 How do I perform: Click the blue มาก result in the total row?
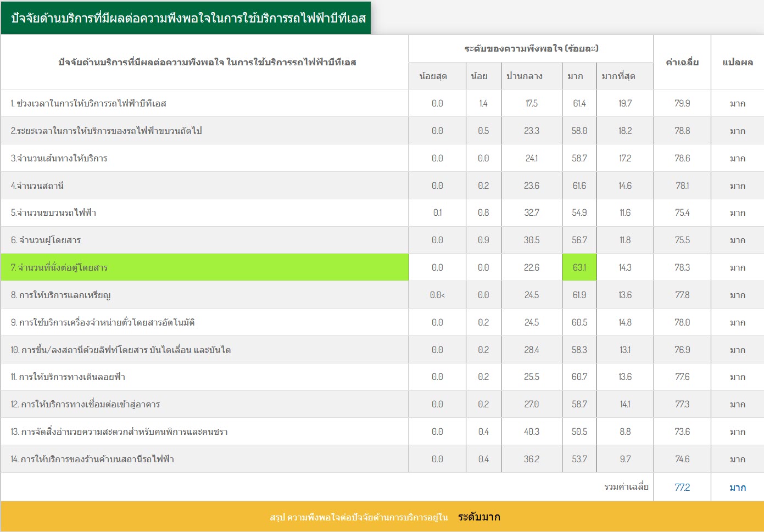click(x=737, y=488)
